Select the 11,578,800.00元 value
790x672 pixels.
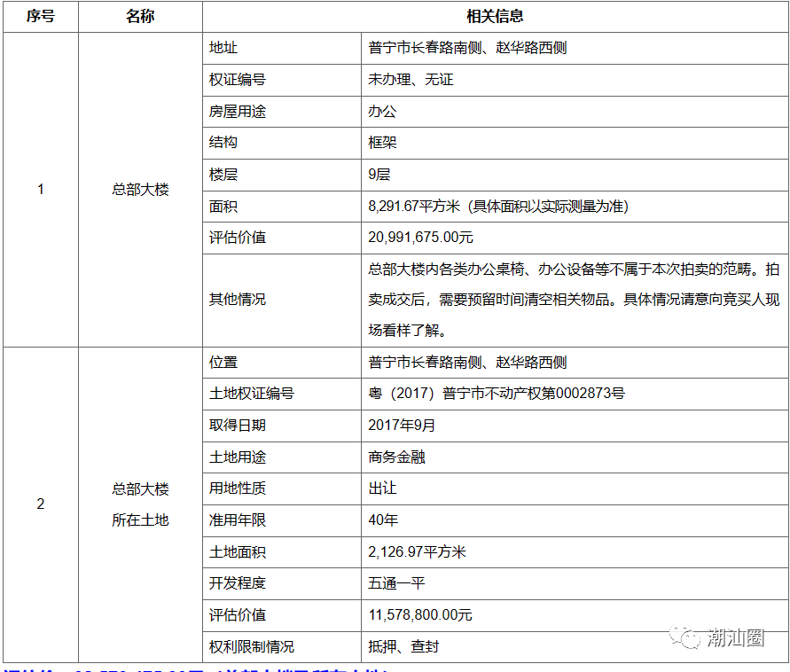(420, 615)
